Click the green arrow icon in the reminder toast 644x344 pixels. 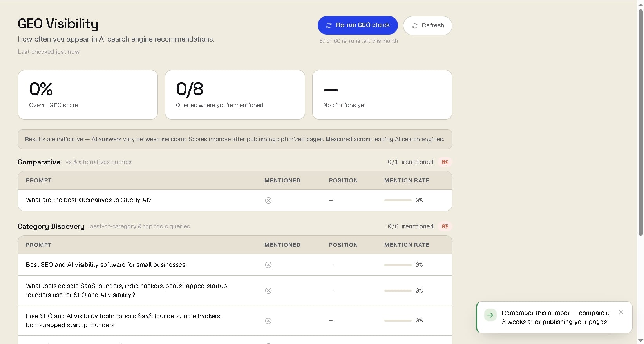point(490,315)
